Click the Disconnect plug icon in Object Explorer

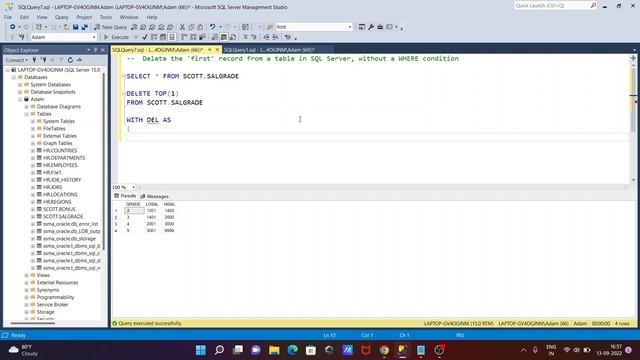click(43, 60)
